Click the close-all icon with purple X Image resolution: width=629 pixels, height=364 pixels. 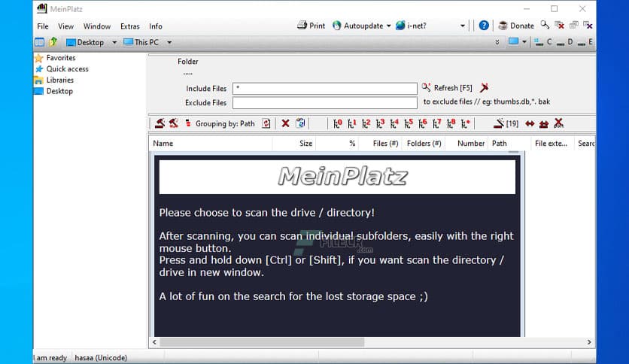tap(588, 26)
